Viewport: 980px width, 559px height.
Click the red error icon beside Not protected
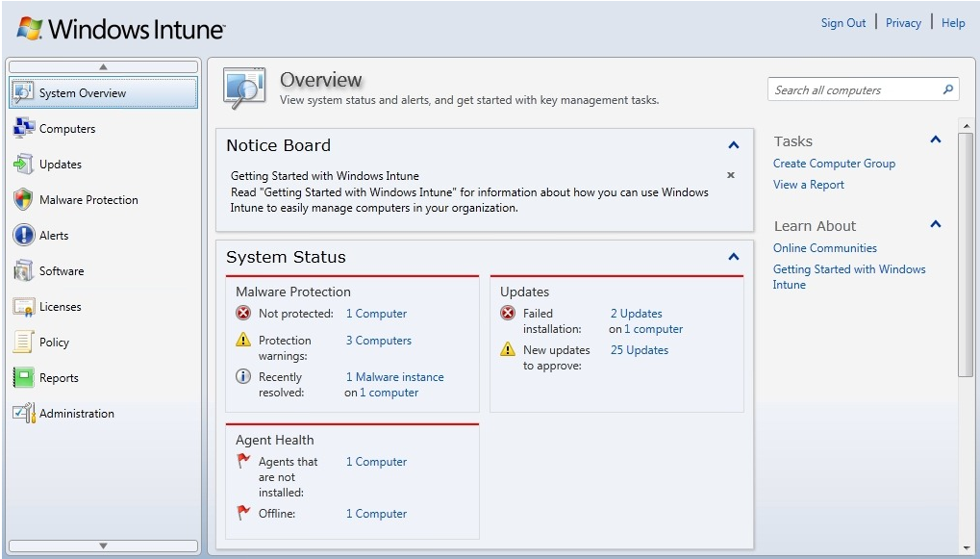pyautogui.click(x=243, y=313)
